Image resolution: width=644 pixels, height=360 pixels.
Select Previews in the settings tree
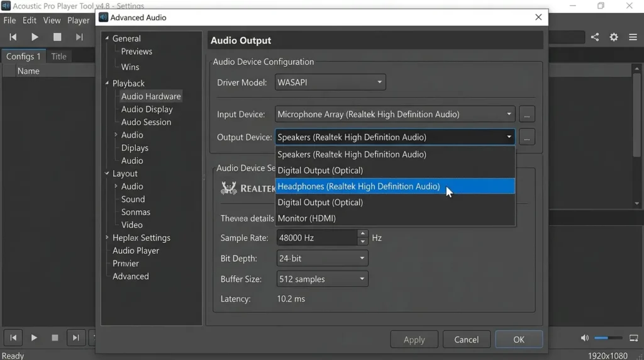136,52
